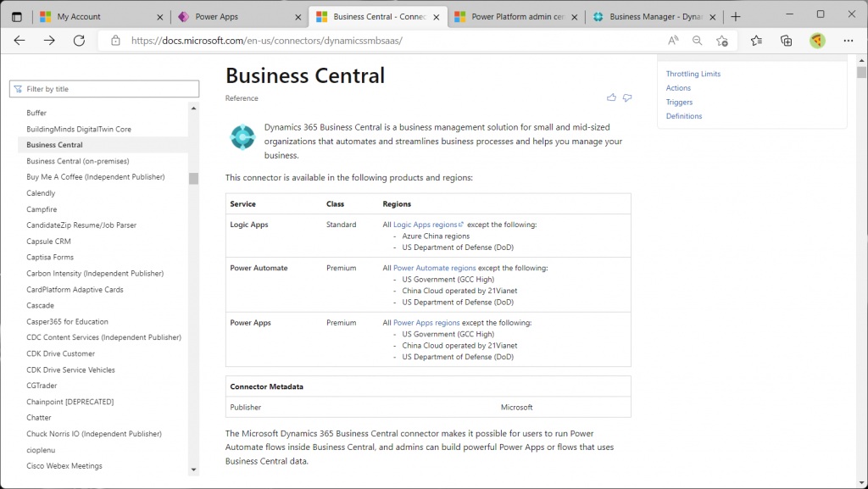This screenshot has width=868, height=489.
Task: Switch to the My Account tab
Action: click(x=100, y=17)
